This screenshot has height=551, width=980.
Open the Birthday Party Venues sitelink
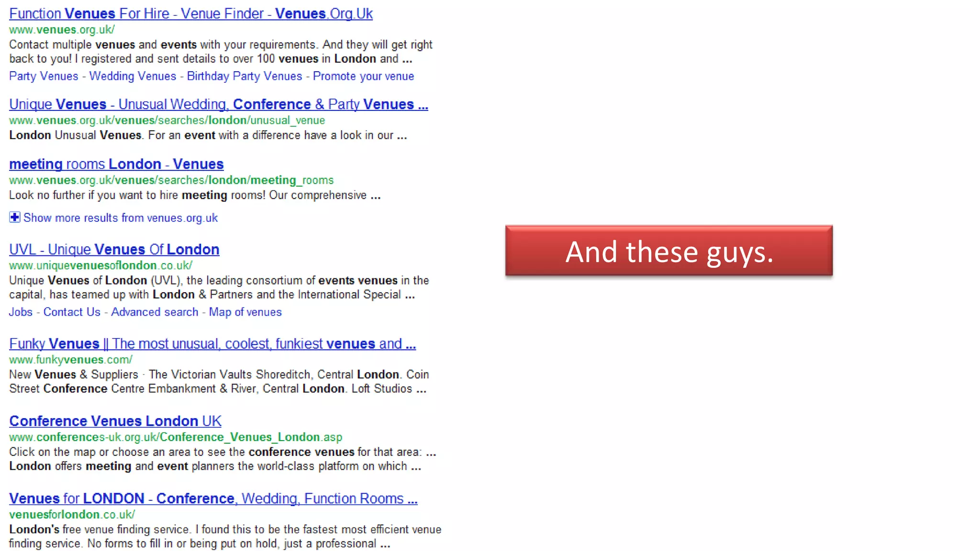(x=245, y=77)
